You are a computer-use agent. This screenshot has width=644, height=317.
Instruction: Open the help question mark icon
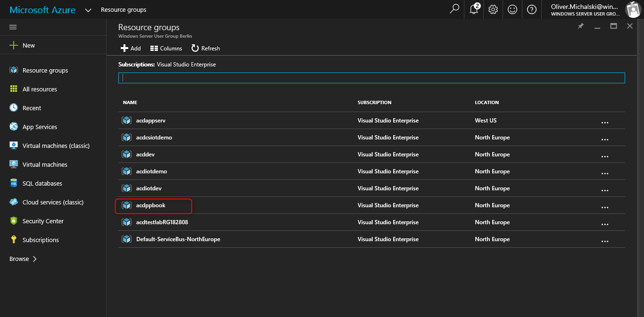(x=532, y=9)
